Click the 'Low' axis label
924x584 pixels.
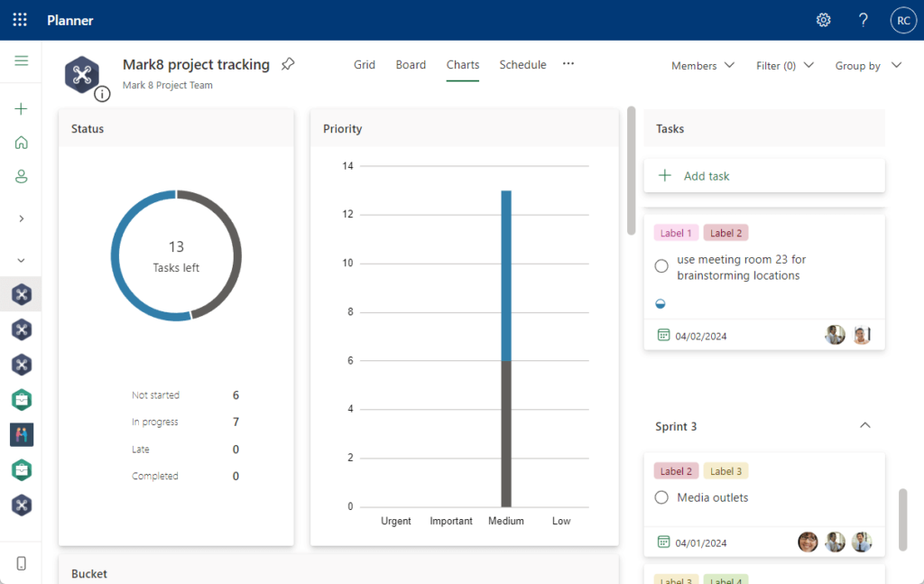561,521
